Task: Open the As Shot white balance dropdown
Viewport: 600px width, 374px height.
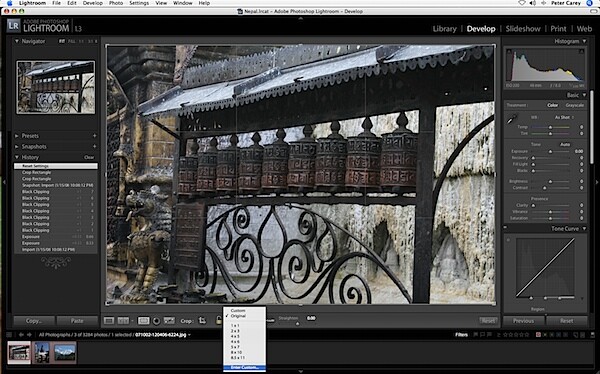Action: [564, 118]
